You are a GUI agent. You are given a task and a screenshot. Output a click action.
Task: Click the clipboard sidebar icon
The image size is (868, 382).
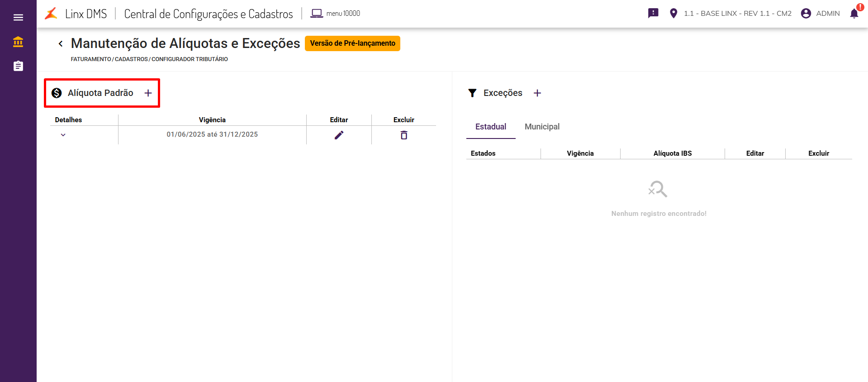18,66
